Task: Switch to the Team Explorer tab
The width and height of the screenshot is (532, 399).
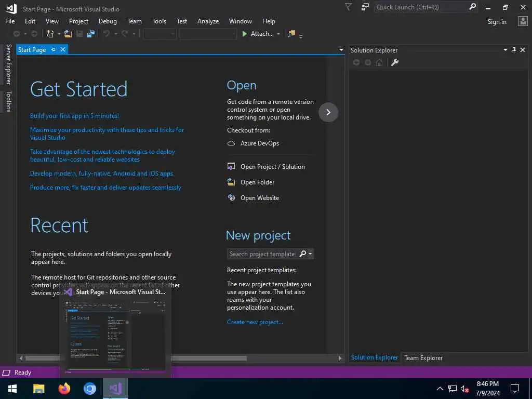Action: 423,357
